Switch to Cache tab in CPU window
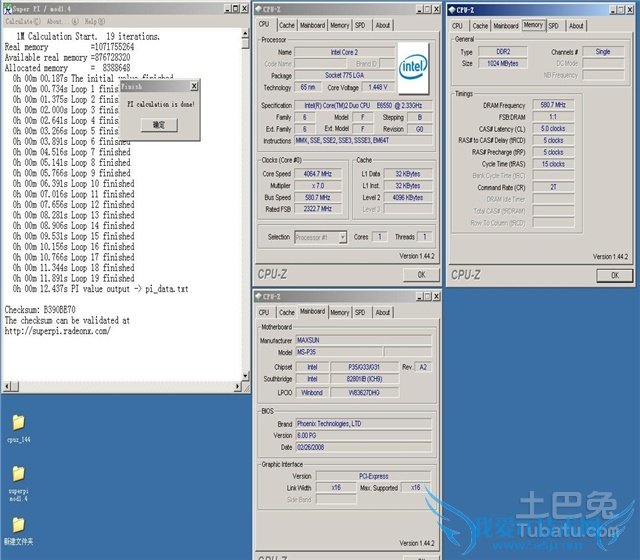 287,25
